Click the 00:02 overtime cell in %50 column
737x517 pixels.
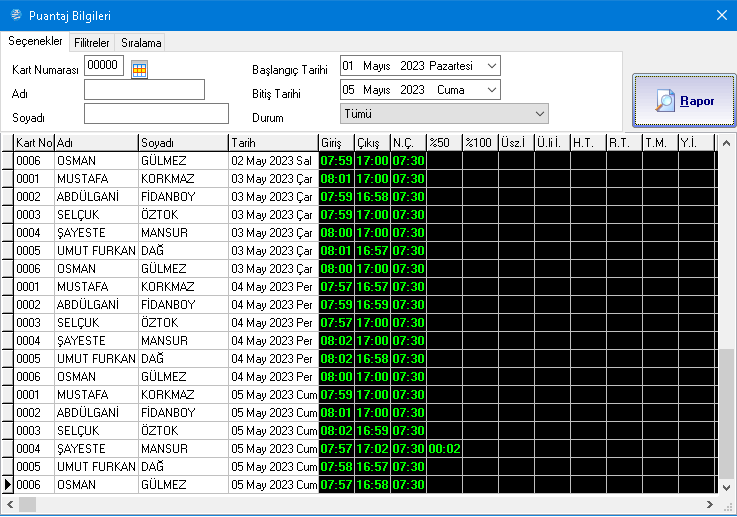[x=444, y=449]
